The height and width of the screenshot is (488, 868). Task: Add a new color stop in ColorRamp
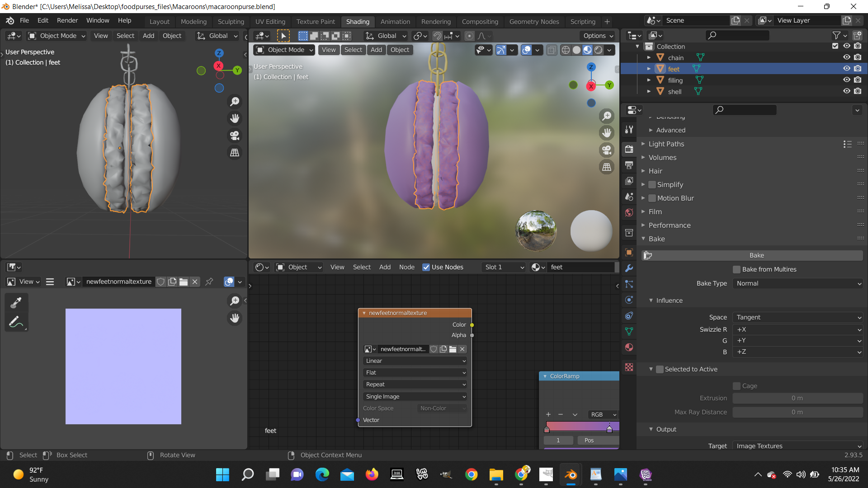point(548,414)
